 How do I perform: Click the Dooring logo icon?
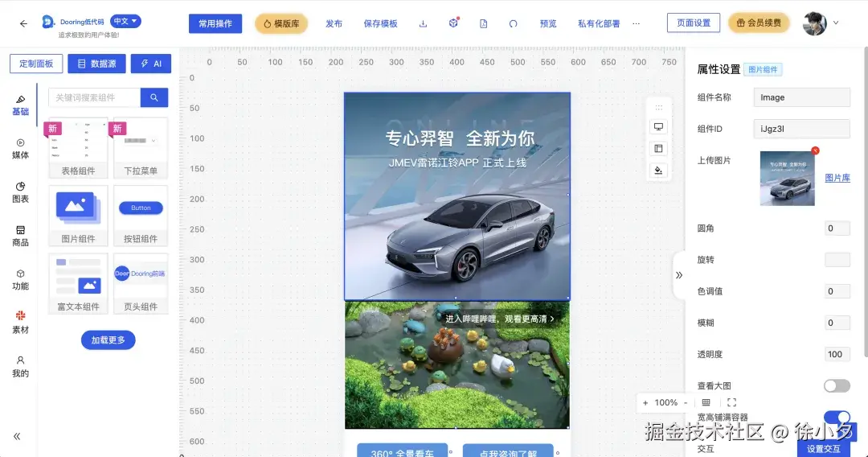pos(48,22)
